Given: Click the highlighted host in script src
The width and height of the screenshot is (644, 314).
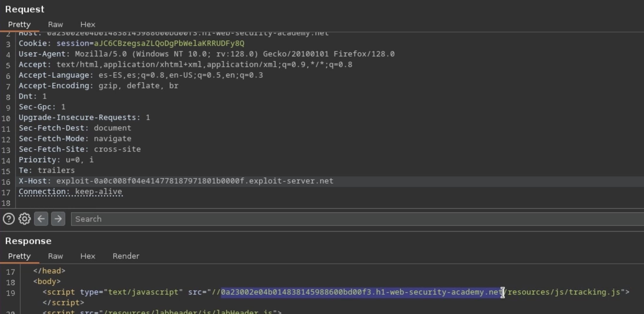Looking at the screenshot, I should click(x=361, y=292).
